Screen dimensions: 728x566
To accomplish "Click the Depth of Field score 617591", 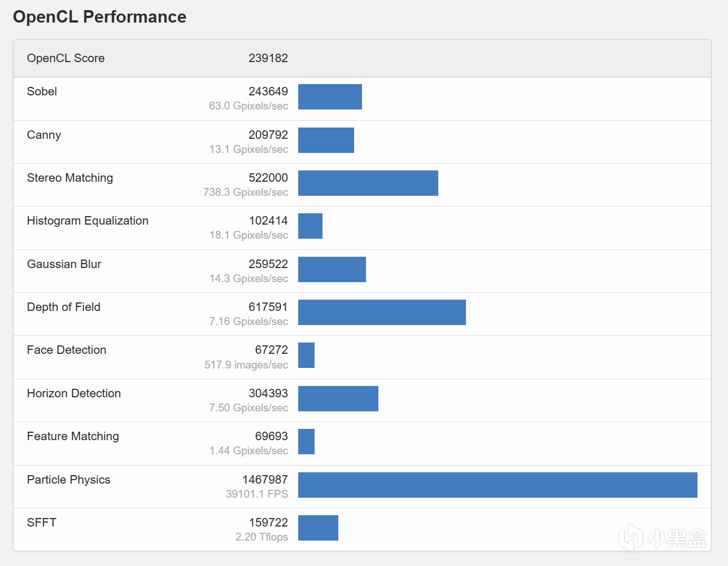I will tap(268, 307).
